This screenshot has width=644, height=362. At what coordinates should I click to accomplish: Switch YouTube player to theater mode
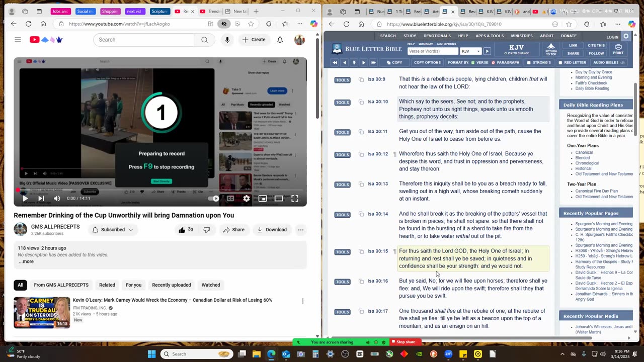[279, 199]
